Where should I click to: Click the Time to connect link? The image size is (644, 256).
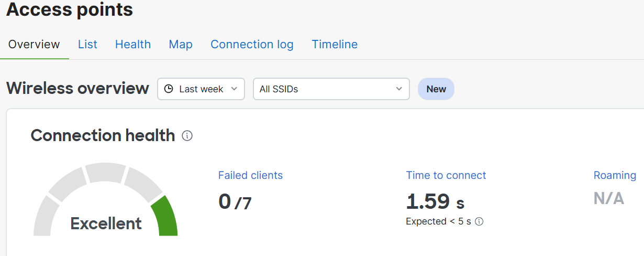click(446, 175)
